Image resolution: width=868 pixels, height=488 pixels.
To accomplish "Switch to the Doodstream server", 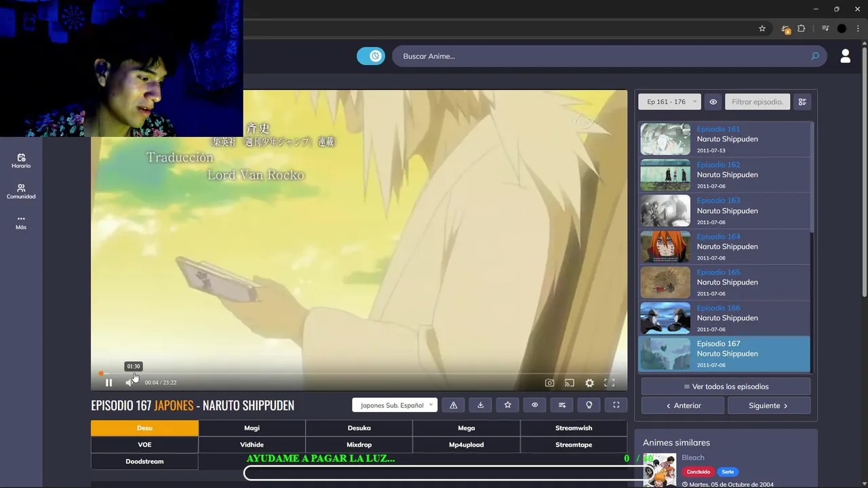I will tap(144, 462).
